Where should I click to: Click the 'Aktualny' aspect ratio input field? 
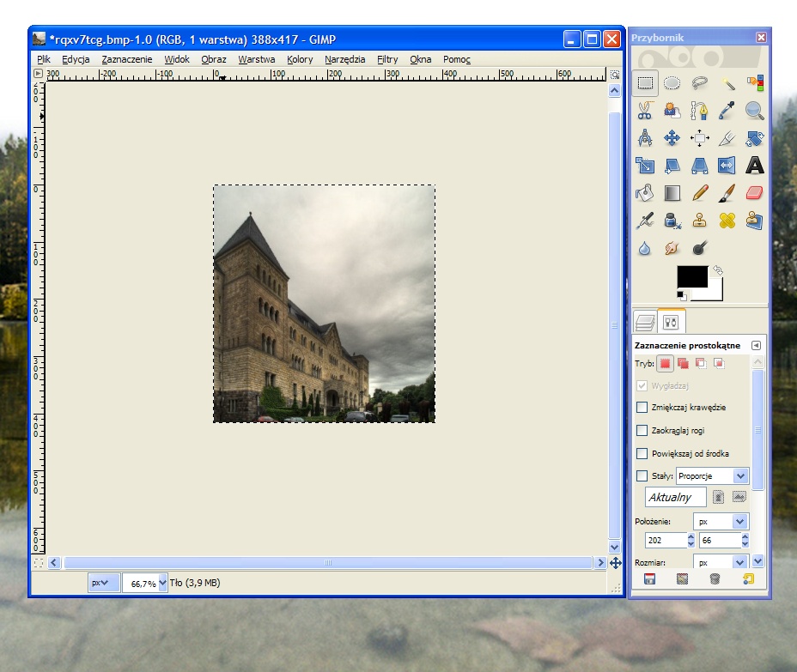pos(675,497)
